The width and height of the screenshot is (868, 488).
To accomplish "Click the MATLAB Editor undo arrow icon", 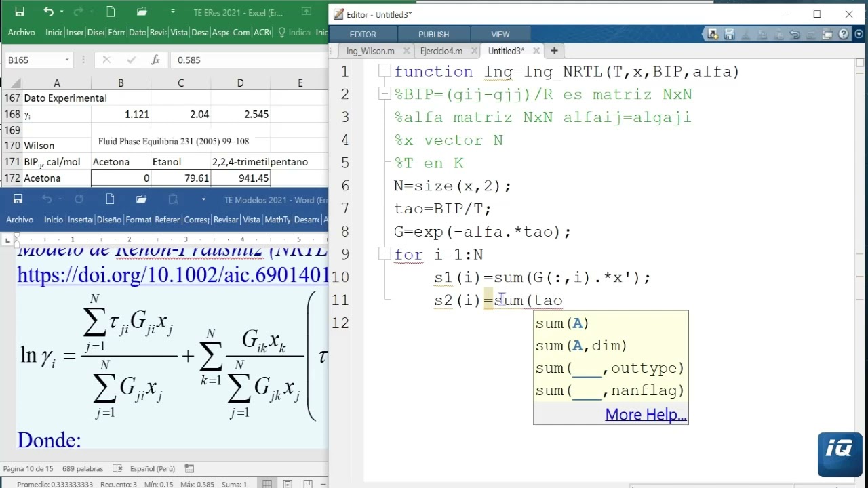I will [795, 34].
